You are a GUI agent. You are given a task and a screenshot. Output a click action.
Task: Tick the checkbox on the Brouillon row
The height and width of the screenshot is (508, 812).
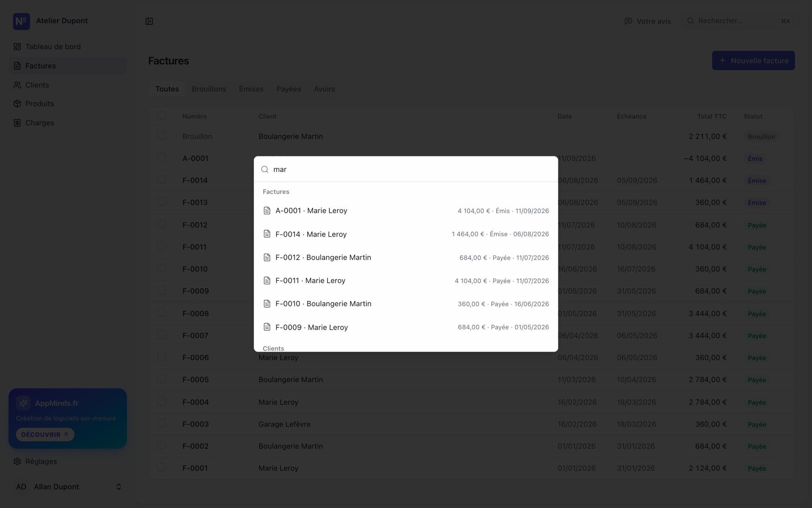click(161, 135)
